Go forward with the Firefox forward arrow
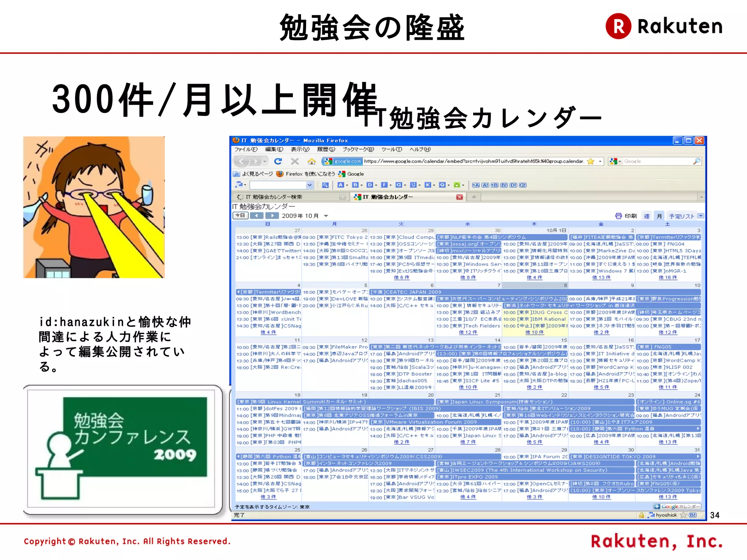 pos(256,161)
